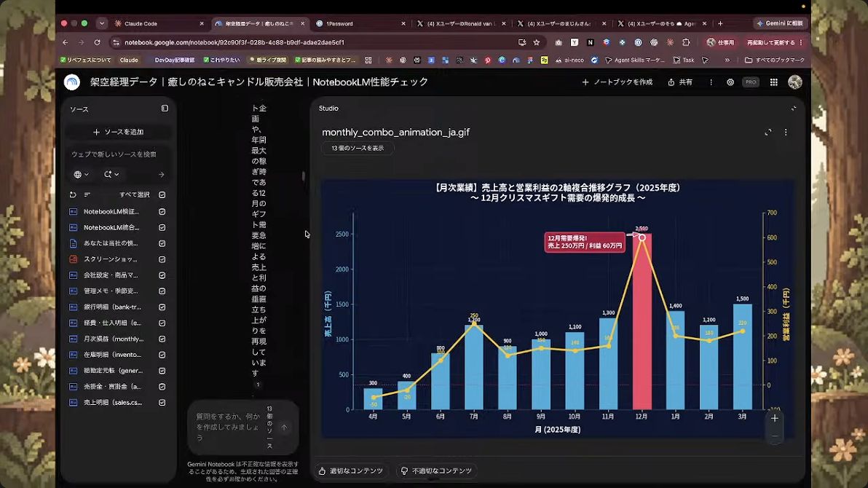Open the extensions puzzle icon
This screenshot has width=868, height=488.
[x=686, y=42]
